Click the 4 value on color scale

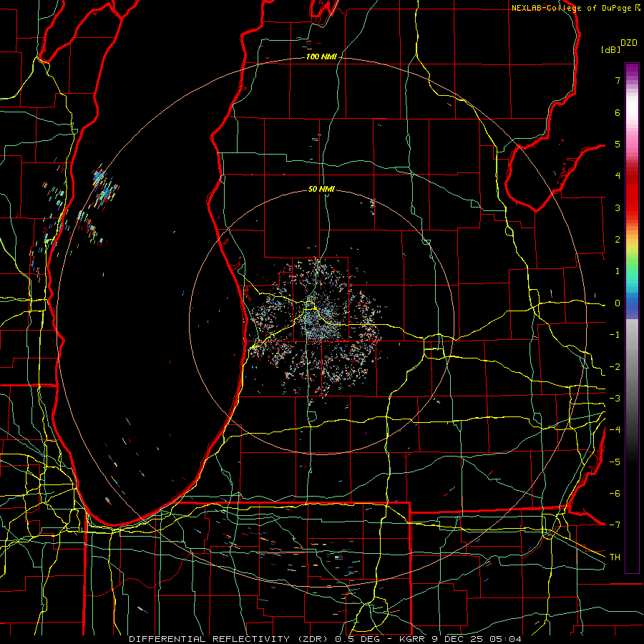tap(618, 176)
